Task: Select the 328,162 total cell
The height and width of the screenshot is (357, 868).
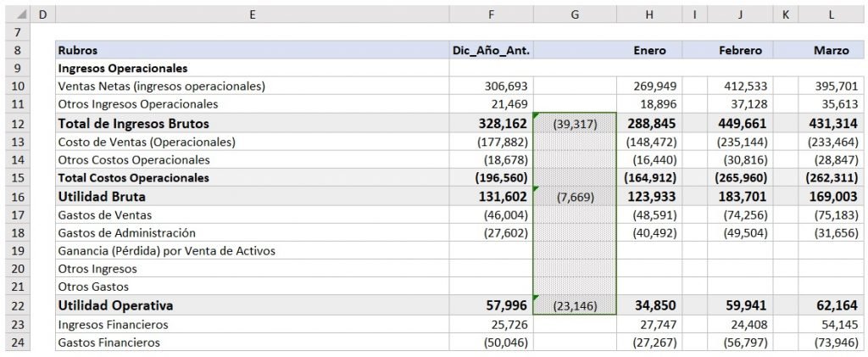Action: pos(492,124)
